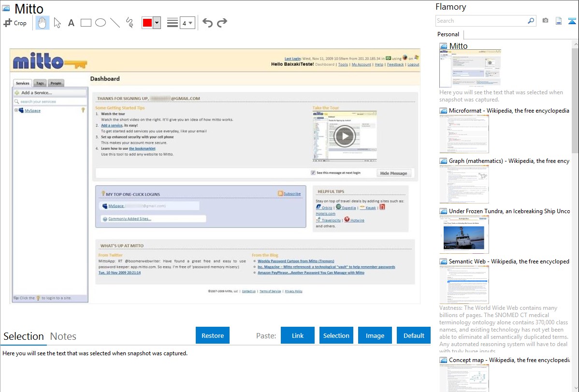Click the Kayak link
Image resolution: width=579 pixels, height=392 pixels.
click(x=370, y=208)
